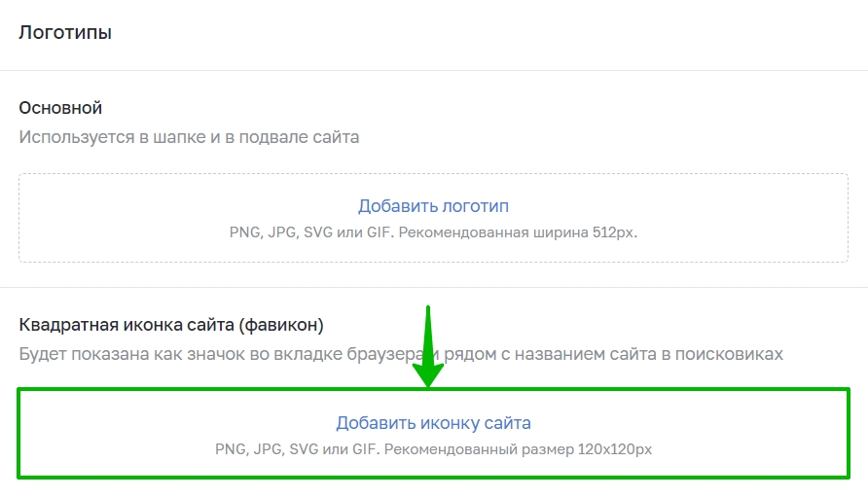
Task: Click the "Основной" subsection title
Action: coord(60,108)
